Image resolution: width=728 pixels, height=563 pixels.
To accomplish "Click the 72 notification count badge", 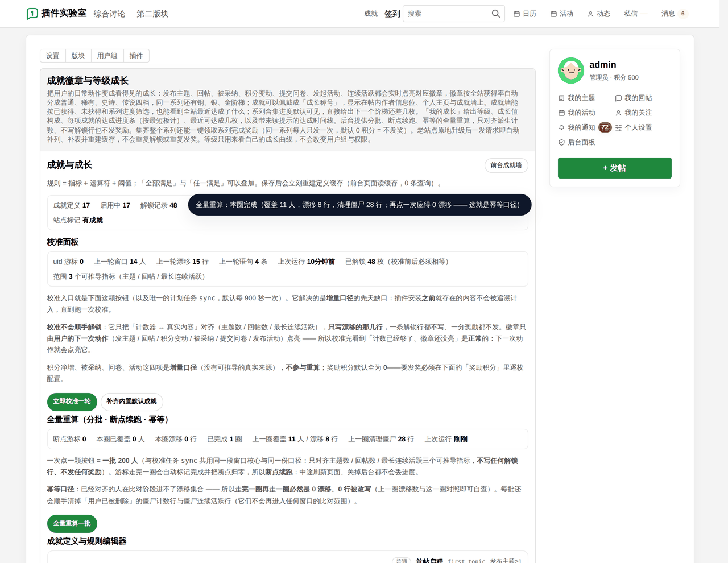I will pos(605,127).
